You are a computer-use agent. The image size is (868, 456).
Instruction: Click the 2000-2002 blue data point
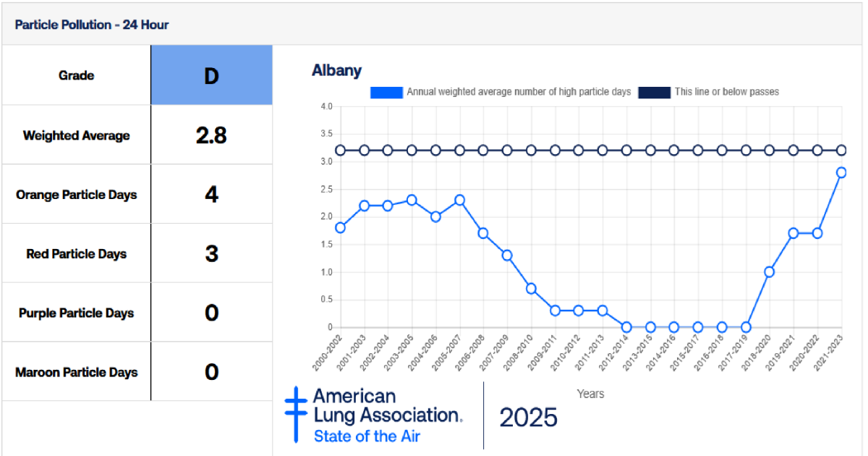(340, 227)
